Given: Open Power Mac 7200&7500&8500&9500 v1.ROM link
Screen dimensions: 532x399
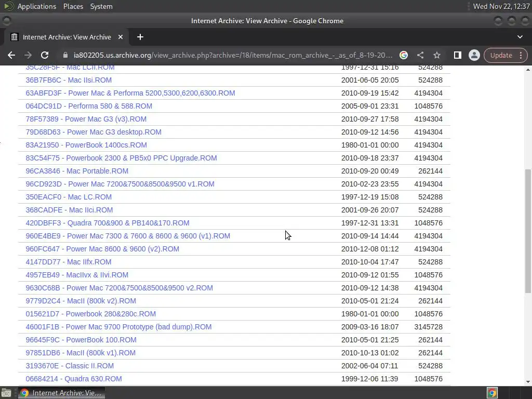Looking at the screenshot, I should 120,184.
